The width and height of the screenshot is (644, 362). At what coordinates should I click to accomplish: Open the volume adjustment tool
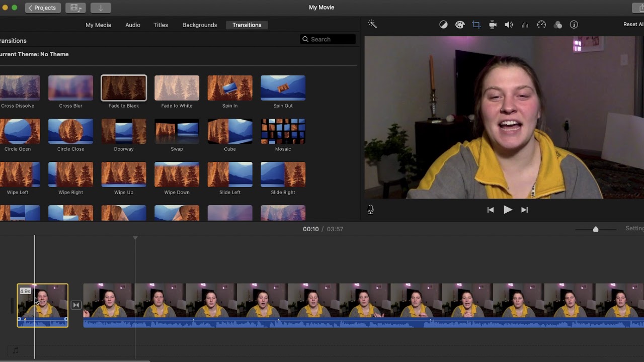point(509,25)
